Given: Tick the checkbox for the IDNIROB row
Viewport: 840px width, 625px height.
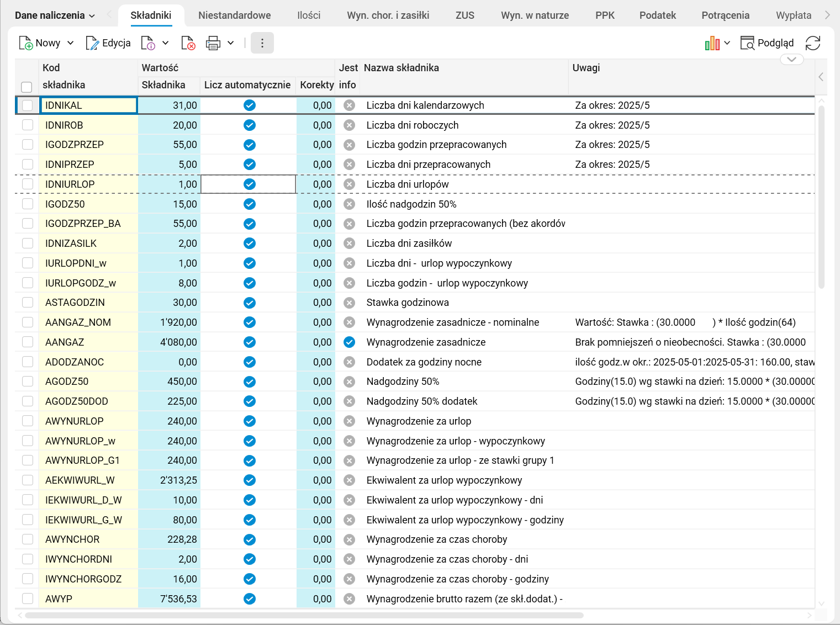Looking at the screenshot, I should [x=28, y=125].
